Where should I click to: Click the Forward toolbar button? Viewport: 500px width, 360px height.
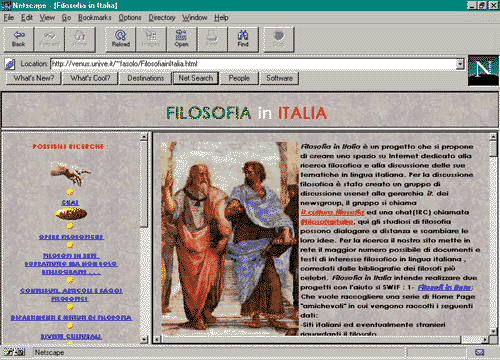[x=49, y=39]
